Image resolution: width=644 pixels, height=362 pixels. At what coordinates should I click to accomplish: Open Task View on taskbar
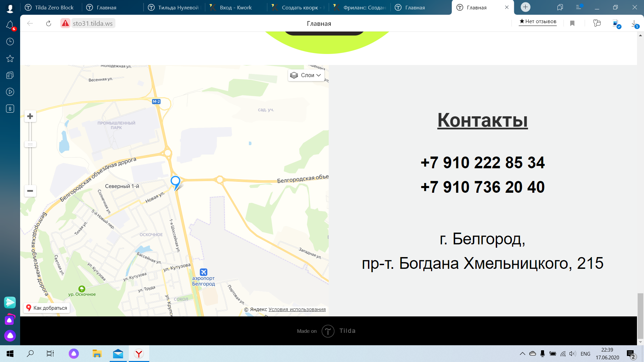coord(50,354)
